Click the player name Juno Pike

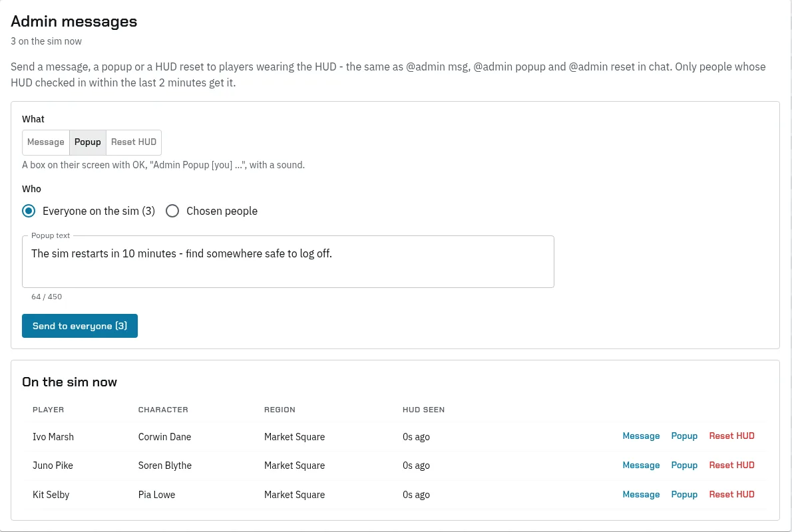pyautogui.click(x=53, y=465)
